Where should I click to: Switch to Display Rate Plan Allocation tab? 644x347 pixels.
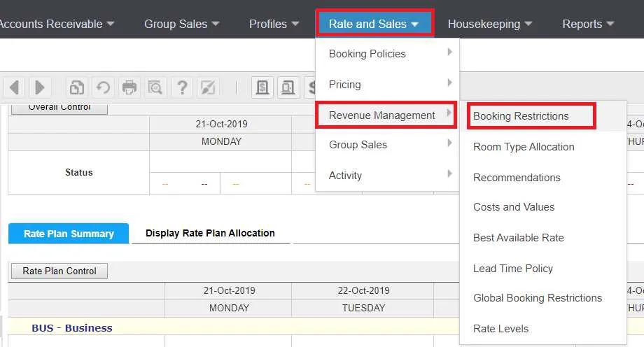[210, 233]
